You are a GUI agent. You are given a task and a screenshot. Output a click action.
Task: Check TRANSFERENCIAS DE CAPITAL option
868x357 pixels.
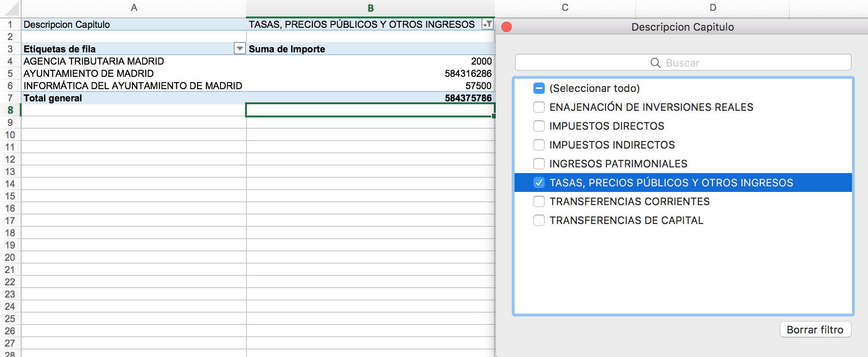[x=539, y=220]
